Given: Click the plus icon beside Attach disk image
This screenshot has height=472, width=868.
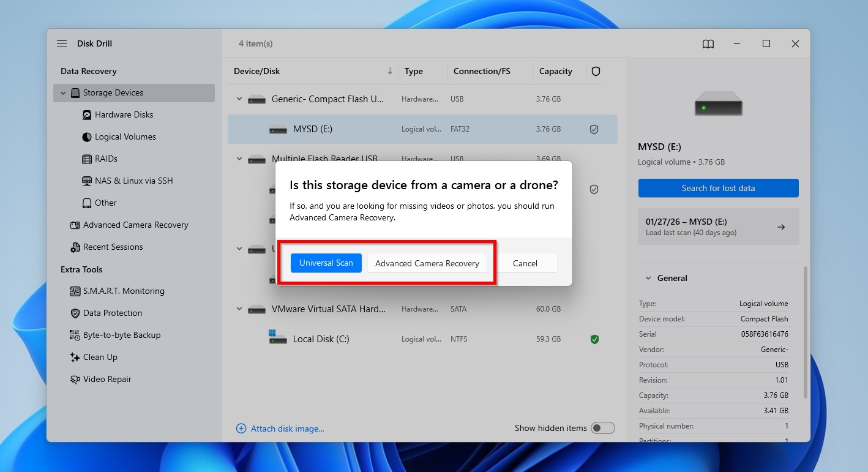Looking at the screenshot, I should coord(241,429).
